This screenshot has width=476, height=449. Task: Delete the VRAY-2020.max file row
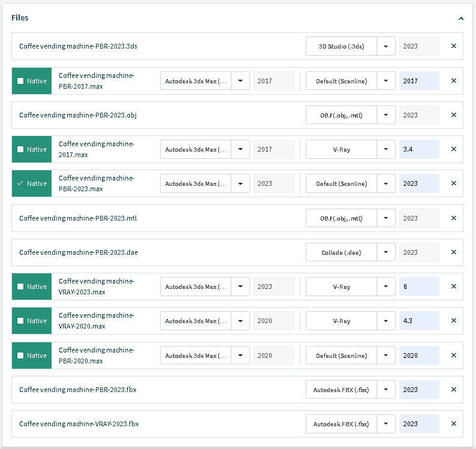453,321
